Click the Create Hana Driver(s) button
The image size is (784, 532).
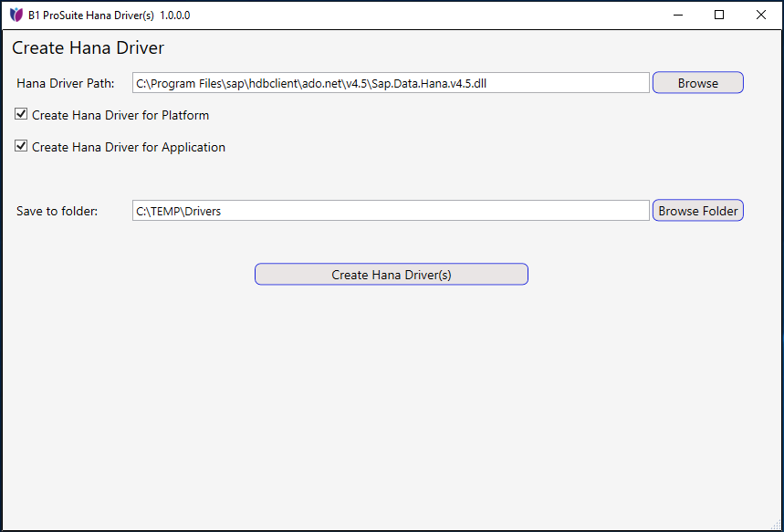pos(391,275)
